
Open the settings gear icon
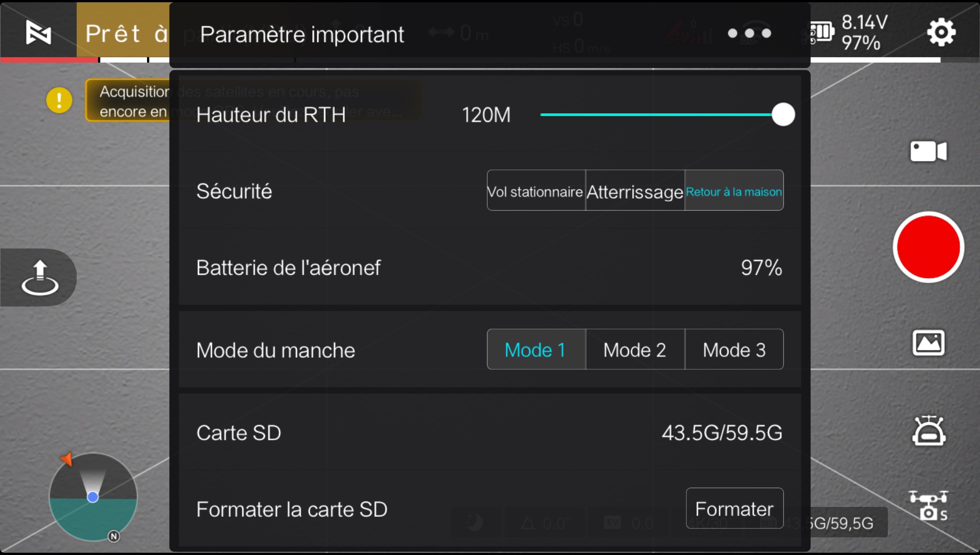point(941,32)
